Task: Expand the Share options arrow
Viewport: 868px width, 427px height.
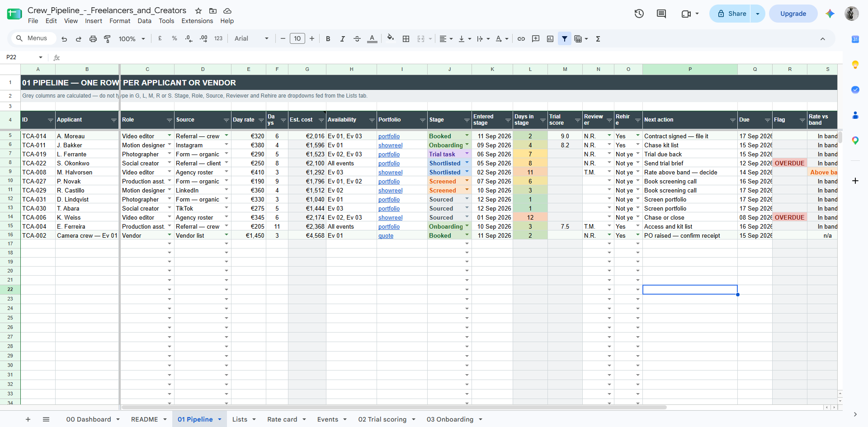Action: coord(758,14)
